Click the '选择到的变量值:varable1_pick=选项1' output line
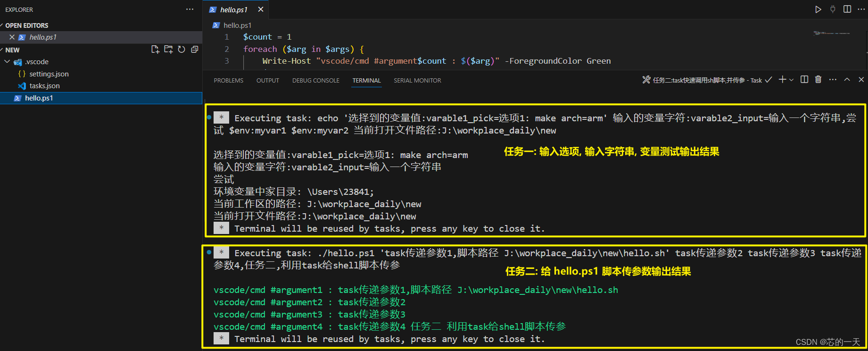 point(340,155)
